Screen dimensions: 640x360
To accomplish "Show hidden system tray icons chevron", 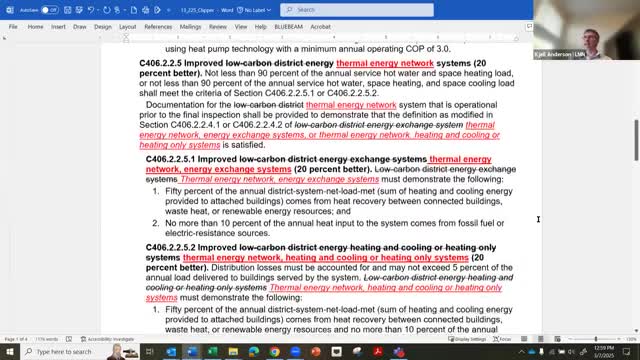I will [521, 351].
